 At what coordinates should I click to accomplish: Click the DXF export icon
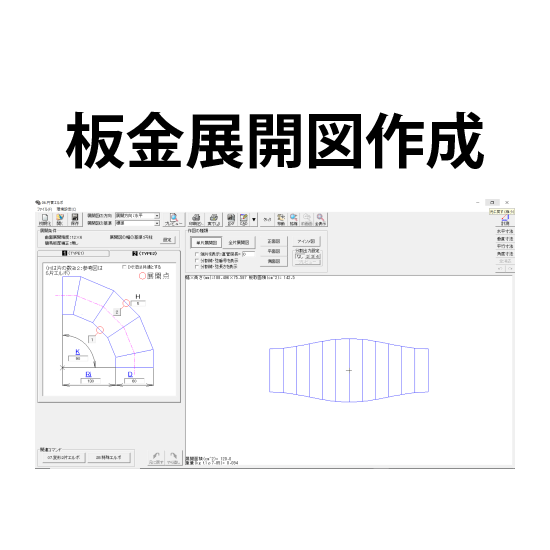pos(231,219)
